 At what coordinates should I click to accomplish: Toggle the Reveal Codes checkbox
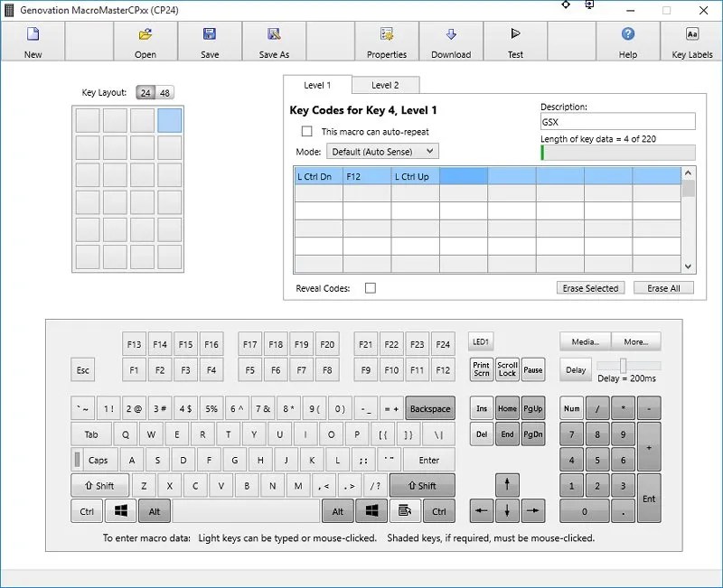pyautogui.click(x=371, y=288)
